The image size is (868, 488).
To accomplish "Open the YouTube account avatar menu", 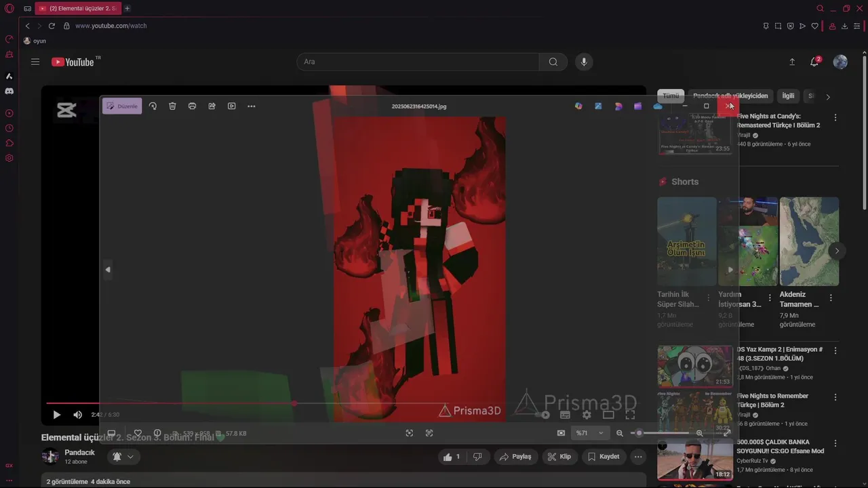I will click(840, 62).
